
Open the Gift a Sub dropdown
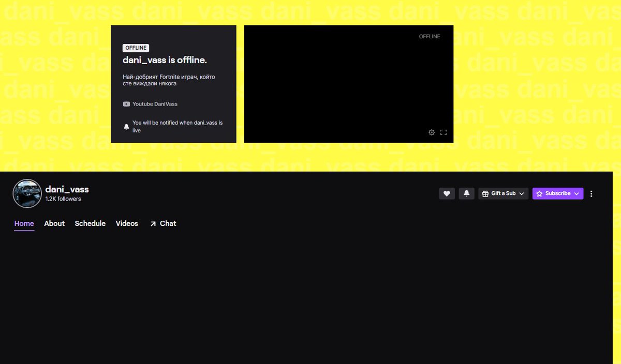point(503,193)
